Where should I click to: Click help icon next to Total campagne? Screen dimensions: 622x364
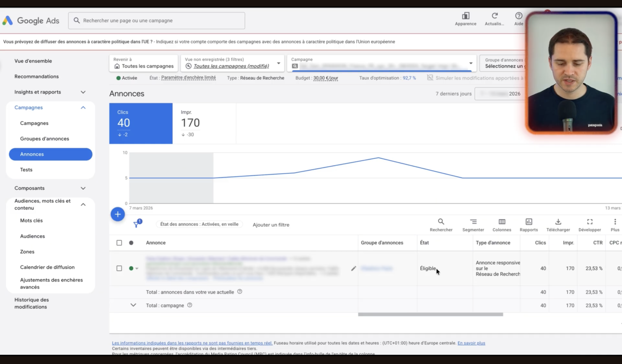[x=190, y=305]
